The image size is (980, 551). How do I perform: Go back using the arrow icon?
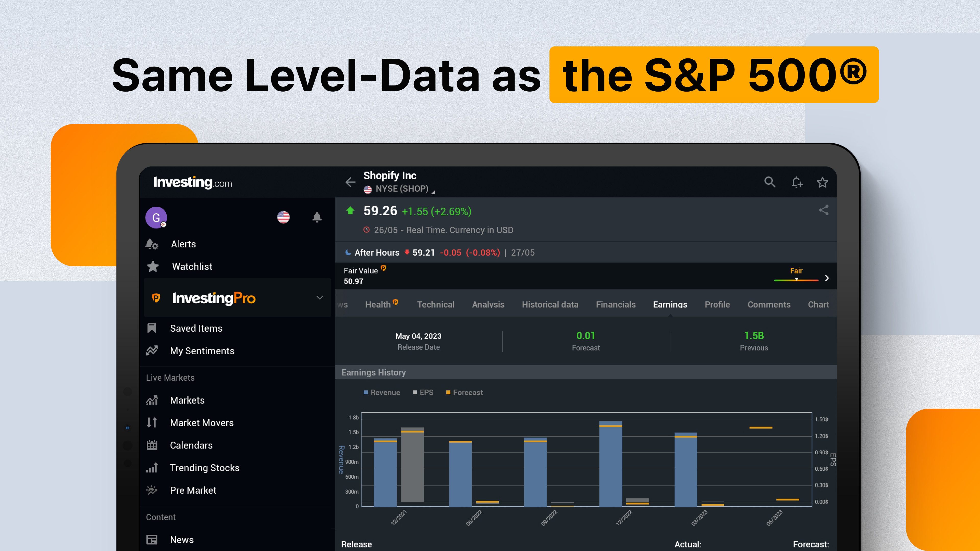coord(350,182)
